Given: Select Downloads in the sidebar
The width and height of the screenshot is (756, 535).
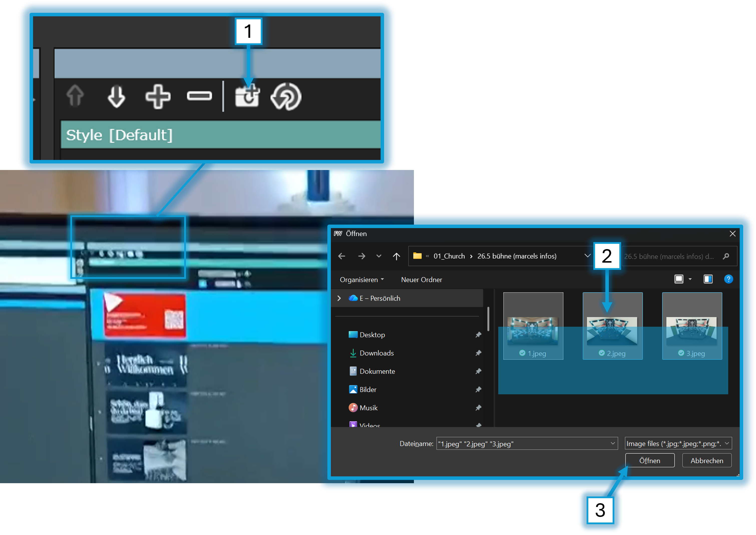Looking at the screenshot, I should 376,353.
